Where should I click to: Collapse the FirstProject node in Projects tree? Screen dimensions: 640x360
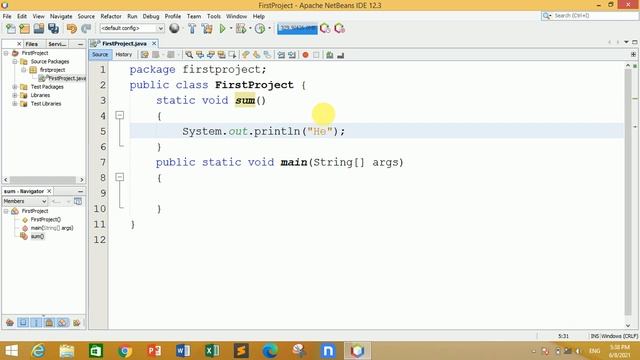coord(6,53)
